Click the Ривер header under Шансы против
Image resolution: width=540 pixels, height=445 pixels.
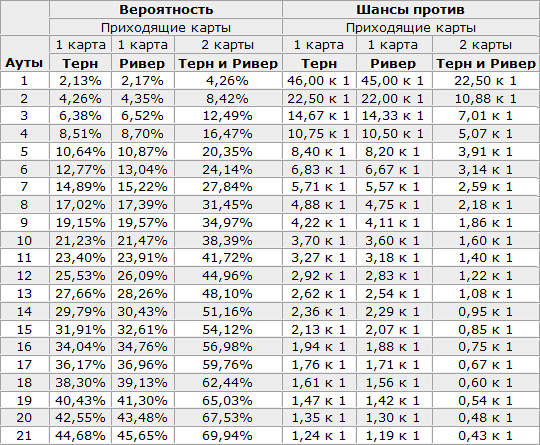(393, 63)
